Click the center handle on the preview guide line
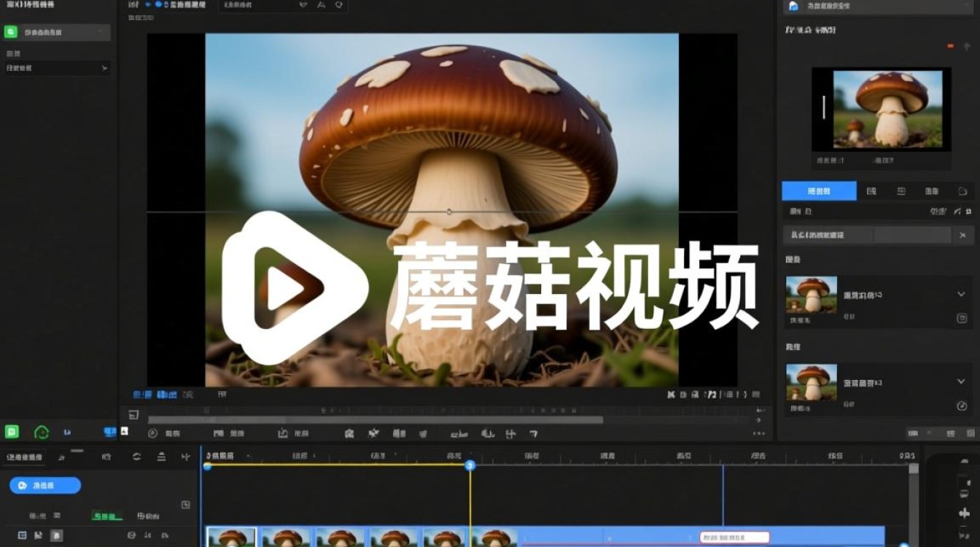The image size is (980, 547). (449, 212)
